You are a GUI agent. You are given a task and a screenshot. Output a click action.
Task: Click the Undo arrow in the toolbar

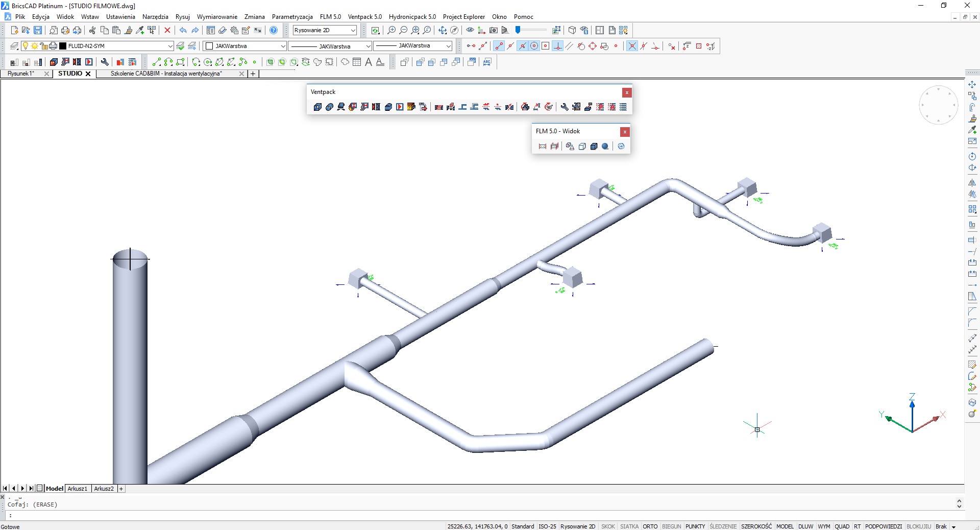click(x=183, y=31)
